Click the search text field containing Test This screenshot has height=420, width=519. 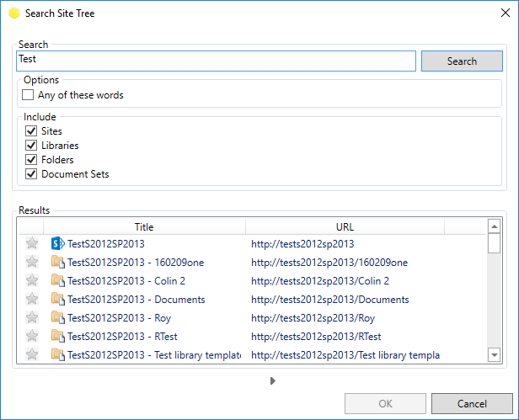[217, 61]
